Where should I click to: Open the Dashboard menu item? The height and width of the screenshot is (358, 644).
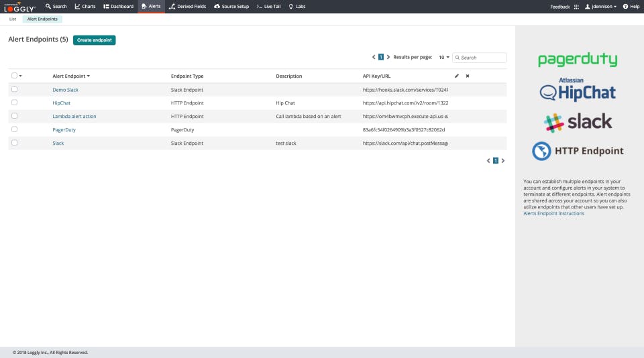click(118, 7)
